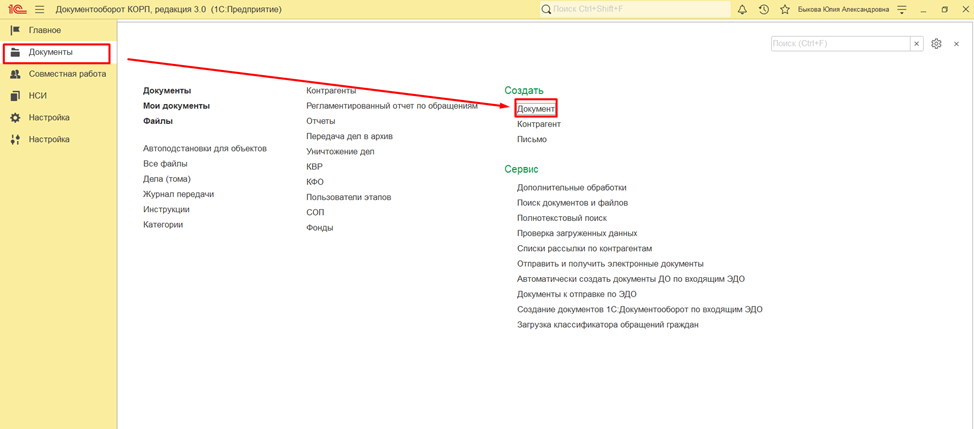The image size is (974, 429).
Task: Create new Контрагент under Создать
Action: point(539,124)
